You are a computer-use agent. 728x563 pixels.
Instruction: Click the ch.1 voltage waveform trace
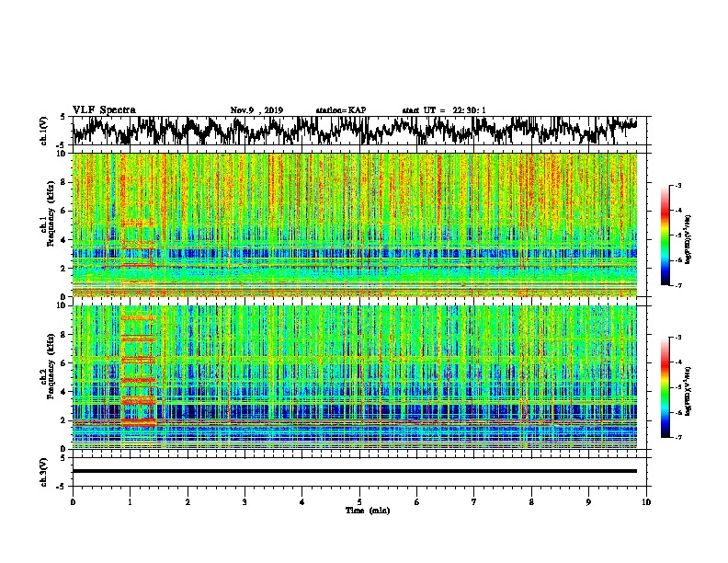pos(355,131)
